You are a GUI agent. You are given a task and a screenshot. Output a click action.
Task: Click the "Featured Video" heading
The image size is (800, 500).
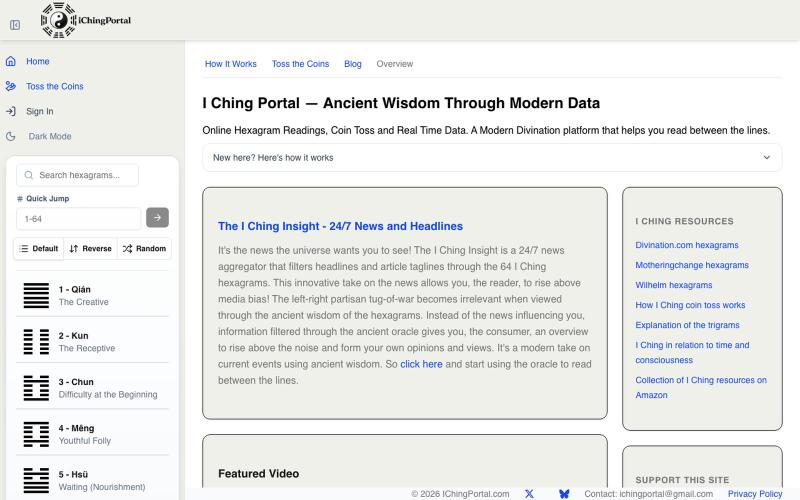tap(258, 473)
